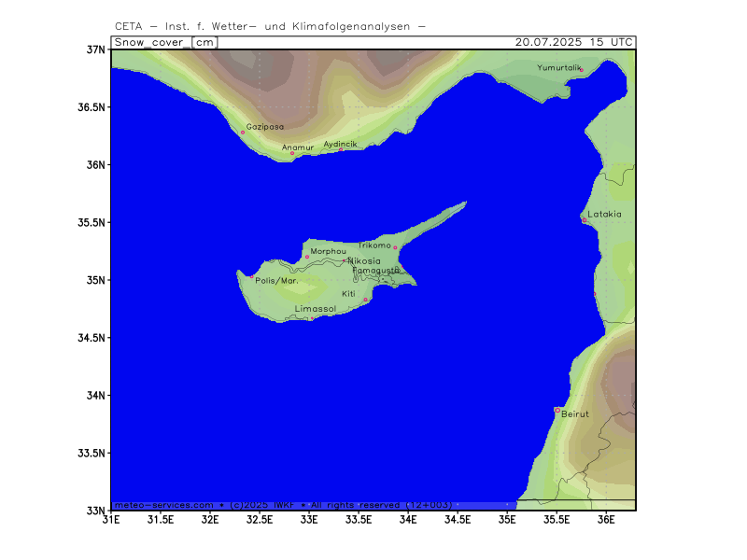Click the 33E longitude axis label

click(x=309, y=520)
